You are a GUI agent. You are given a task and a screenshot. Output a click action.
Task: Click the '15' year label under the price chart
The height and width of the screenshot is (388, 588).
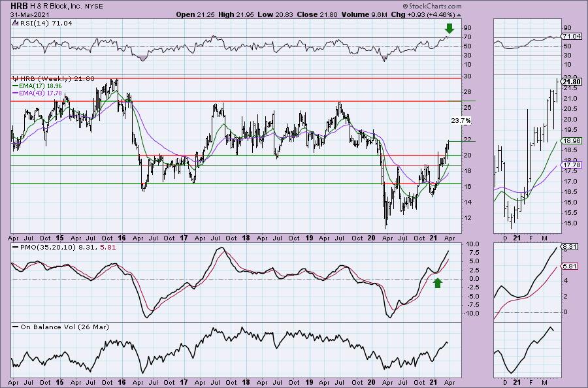60,238
